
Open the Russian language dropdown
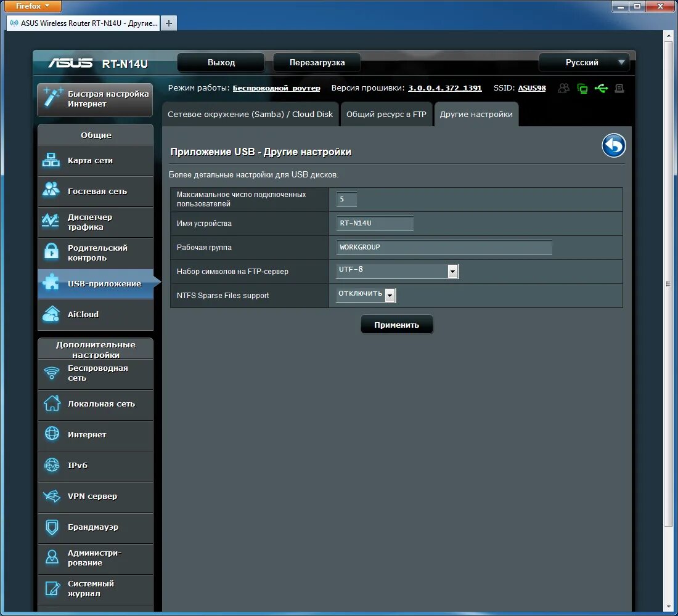(x=584, y=63)
